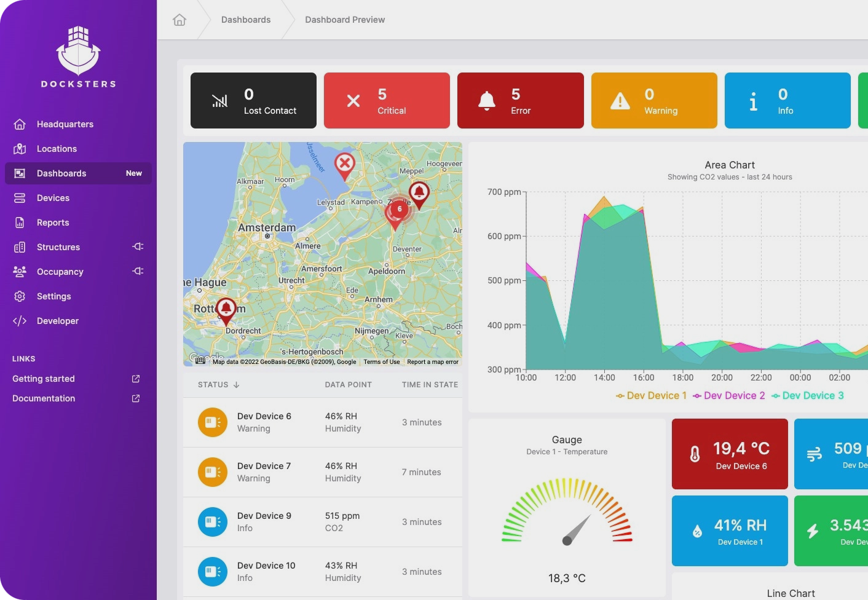Screen dimensions: 868x600
Task: Sort table by Status column arrow
Action: point(236,385)
